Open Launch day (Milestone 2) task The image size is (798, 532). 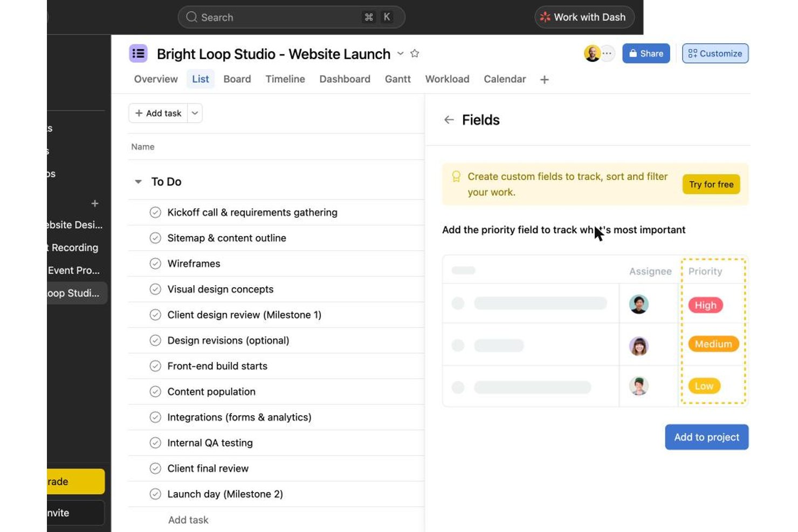coord(225,494)
